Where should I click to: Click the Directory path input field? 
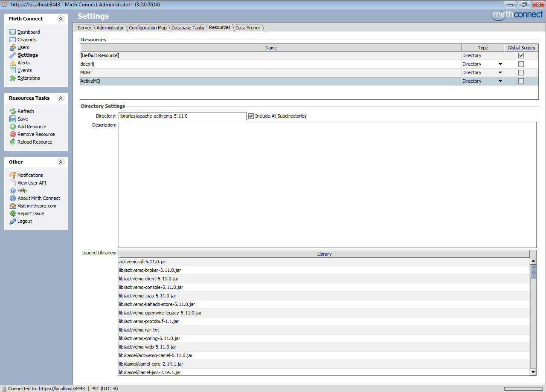[183, 116]
